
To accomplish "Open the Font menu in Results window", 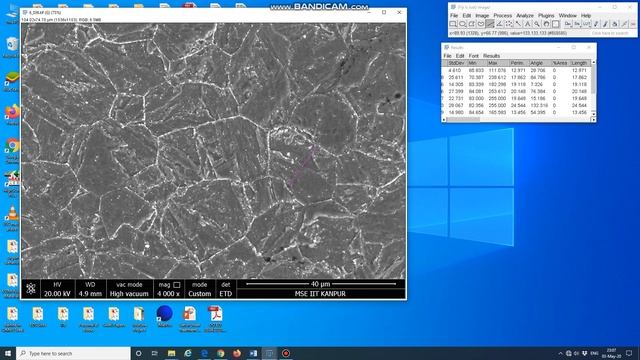I will pos(473,56).
